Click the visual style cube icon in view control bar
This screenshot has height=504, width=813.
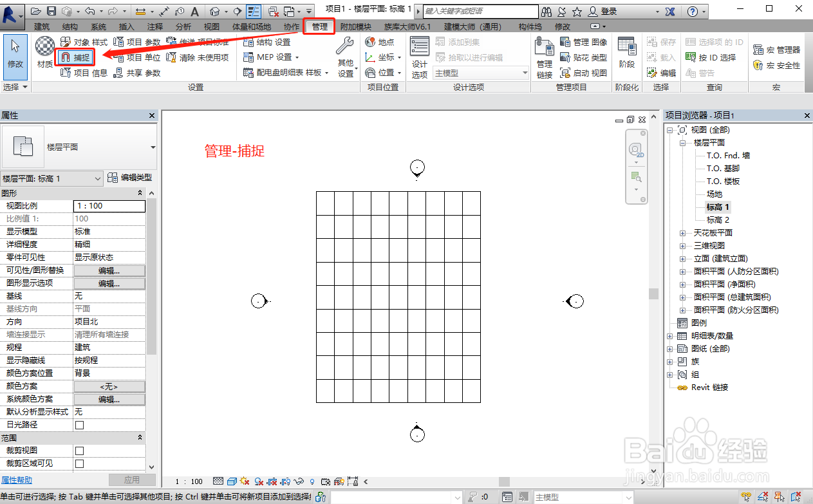[231, 481]
